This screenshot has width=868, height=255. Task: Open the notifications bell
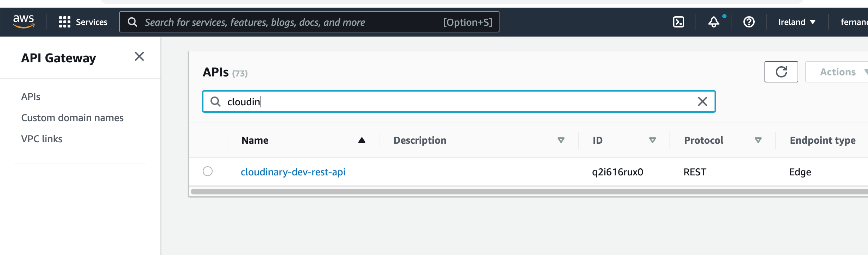pyautogui.click(x=714, y=22)
